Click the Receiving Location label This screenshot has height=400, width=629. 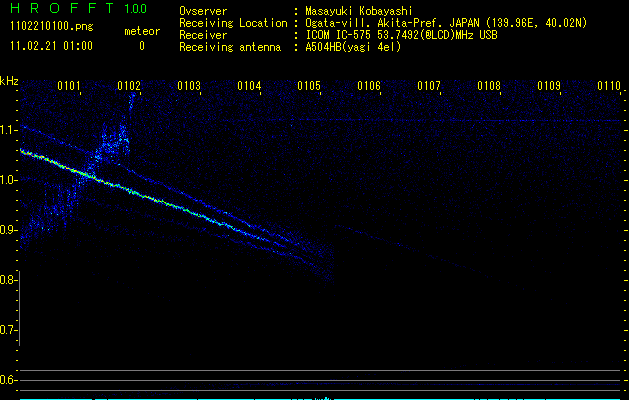click(233, 23)
